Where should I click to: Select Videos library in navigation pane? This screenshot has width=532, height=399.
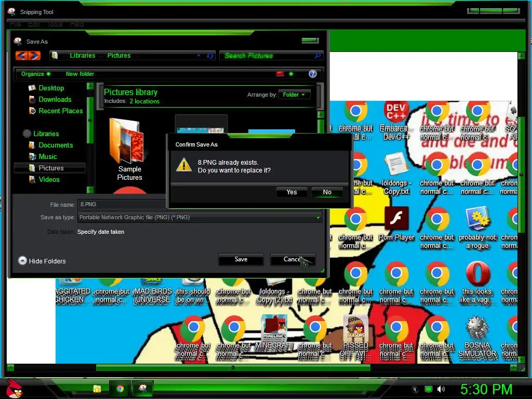coord(49,179)
